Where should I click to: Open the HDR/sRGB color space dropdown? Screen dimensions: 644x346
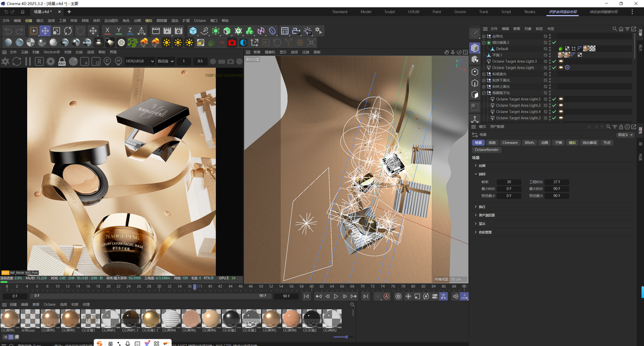[x=140, y=61]
